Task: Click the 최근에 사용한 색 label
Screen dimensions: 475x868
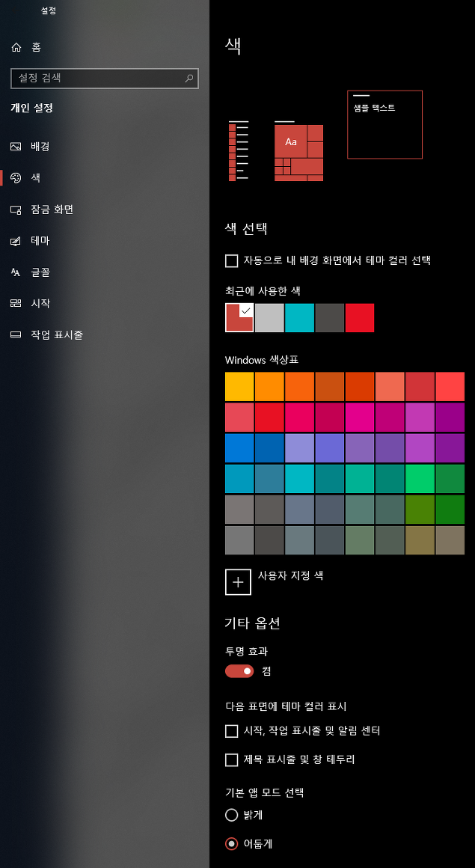Action: click(x=263, y=290)
